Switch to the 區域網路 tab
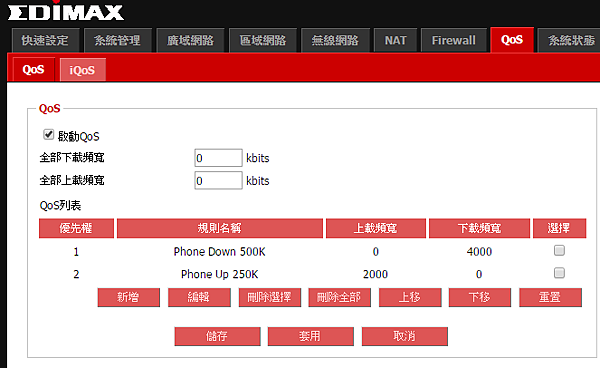Viewport: 600px width, 368px height. click(x=263, y=40)
